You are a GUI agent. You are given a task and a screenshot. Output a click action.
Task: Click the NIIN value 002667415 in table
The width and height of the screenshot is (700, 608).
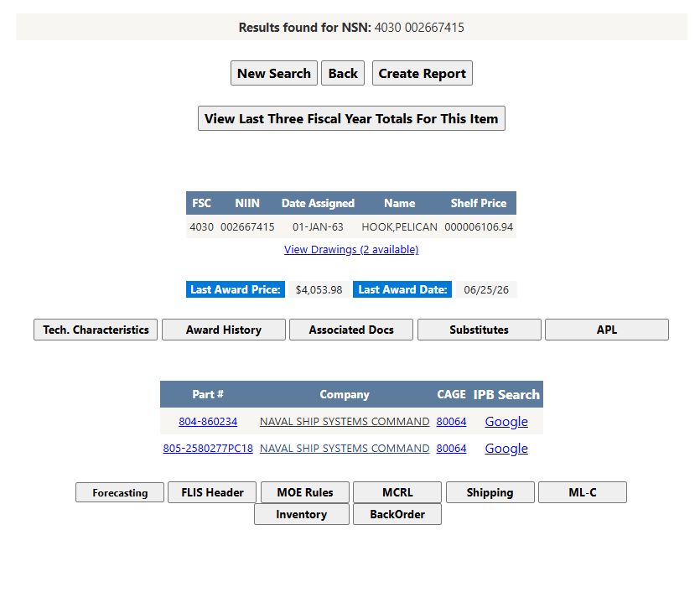click(247, 227)
